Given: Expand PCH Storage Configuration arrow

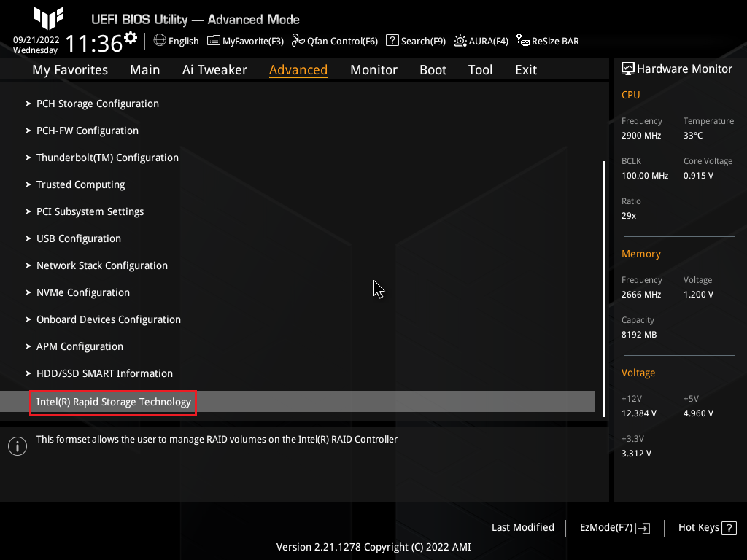Looking at the screenshot, I should coord(28,104).
